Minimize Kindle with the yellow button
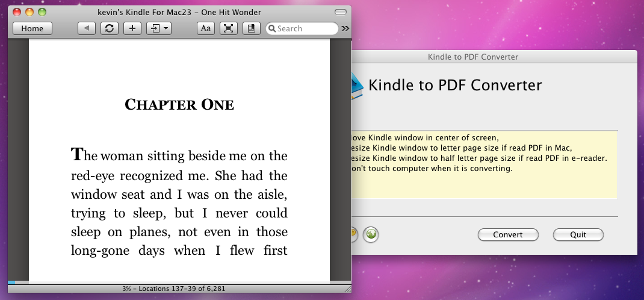Image resolution: width=644 pixels, height=300 pixels. [29, 12]
